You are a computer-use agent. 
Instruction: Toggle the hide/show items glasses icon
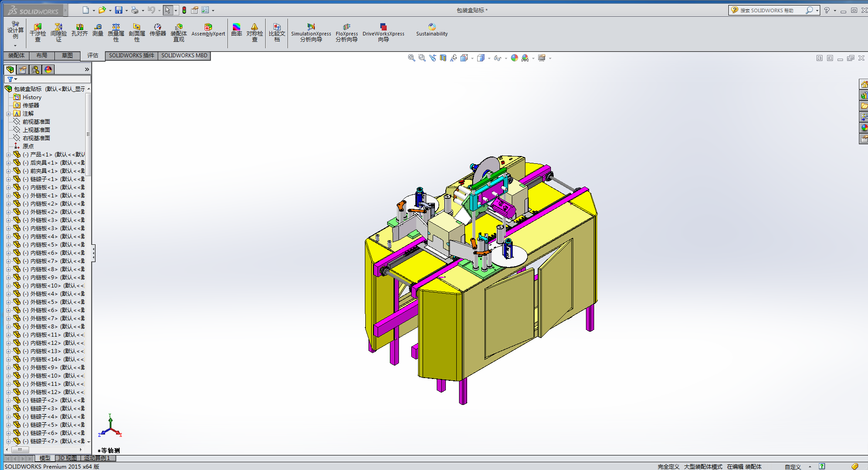point(497,58)
